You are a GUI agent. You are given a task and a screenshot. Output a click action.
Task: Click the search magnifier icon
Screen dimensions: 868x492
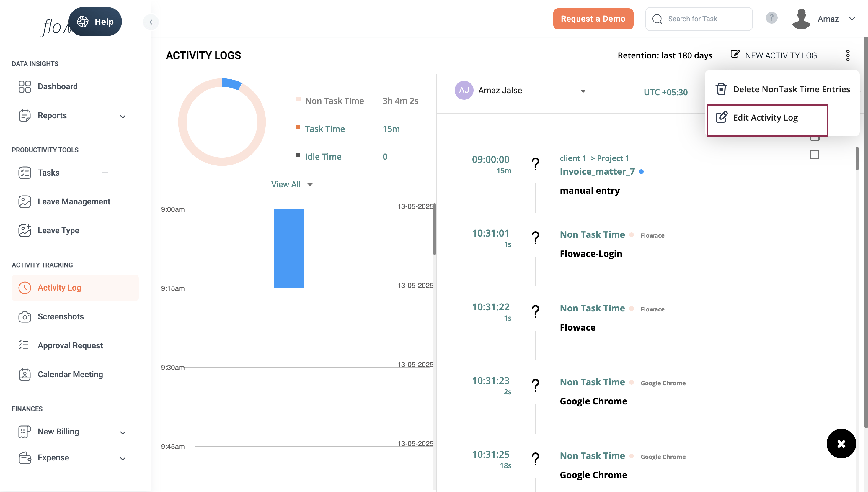tap(657, 19)
